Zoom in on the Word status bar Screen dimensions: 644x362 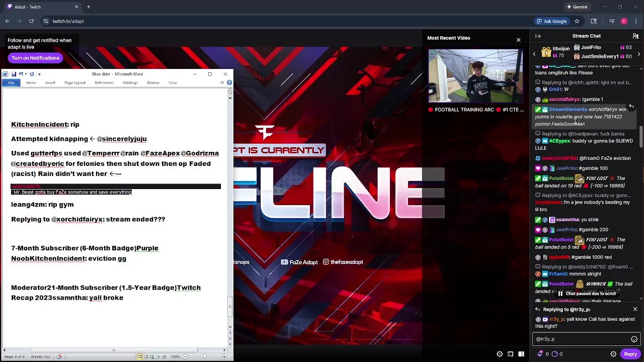224,356
